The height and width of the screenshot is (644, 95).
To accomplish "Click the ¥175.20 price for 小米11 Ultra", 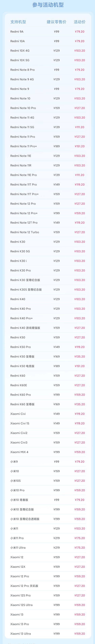I will pyautogui.click(x=79, y=547).
